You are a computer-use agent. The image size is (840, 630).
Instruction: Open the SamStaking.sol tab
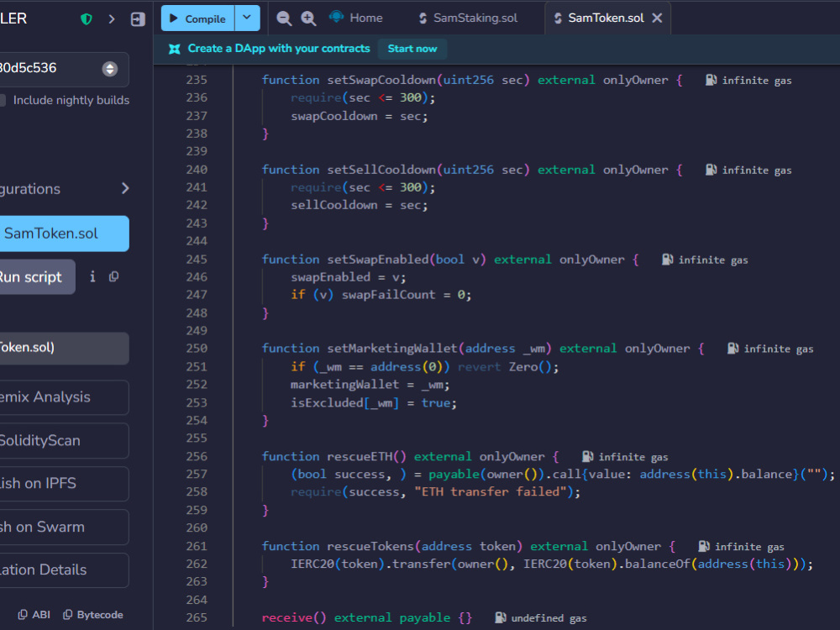(468, 18)
